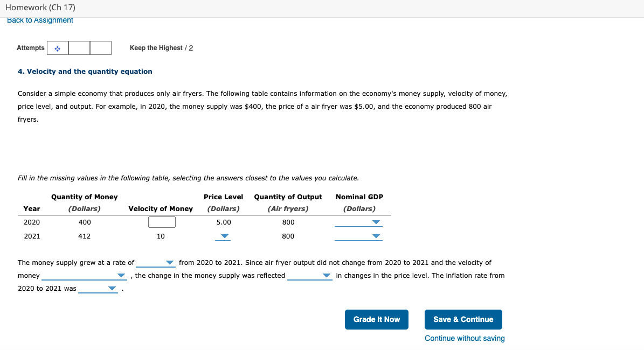Click the 'Velocity of Money' column header

pos(161,208)
